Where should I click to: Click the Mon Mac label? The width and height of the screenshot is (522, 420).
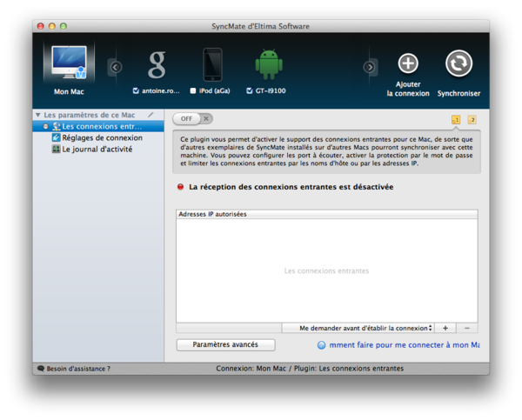click(69, 91)
